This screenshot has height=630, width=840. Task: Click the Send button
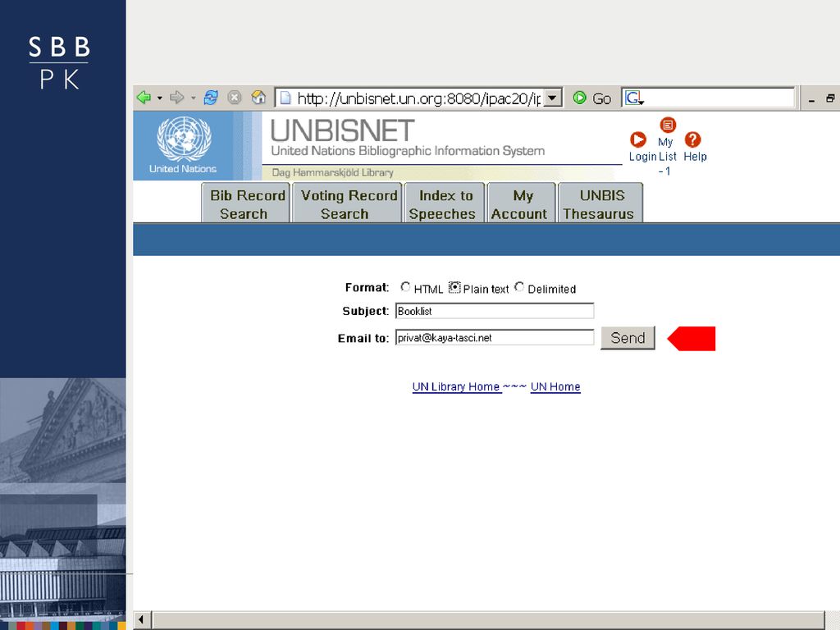point(628,338)
